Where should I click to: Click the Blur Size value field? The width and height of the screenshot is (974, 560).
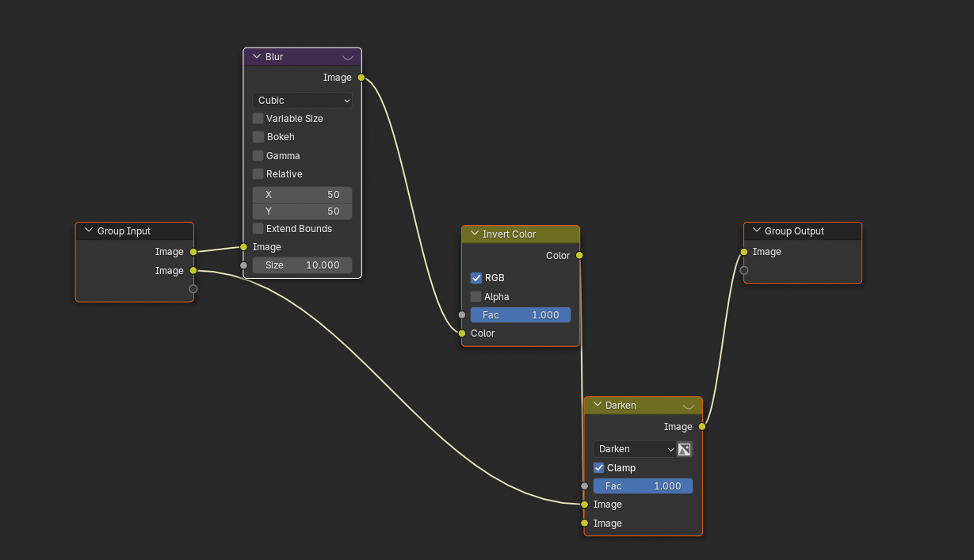[302, 265]
